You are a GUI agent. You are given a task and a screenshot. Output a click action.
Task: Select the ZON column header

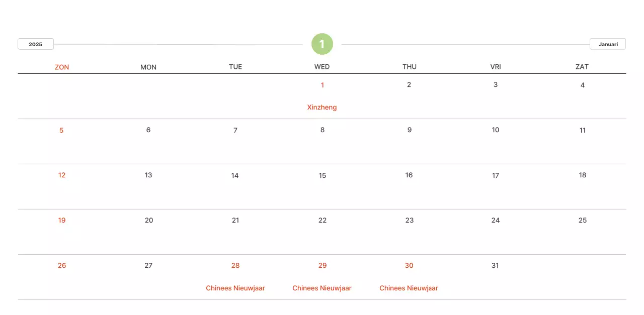62,67
